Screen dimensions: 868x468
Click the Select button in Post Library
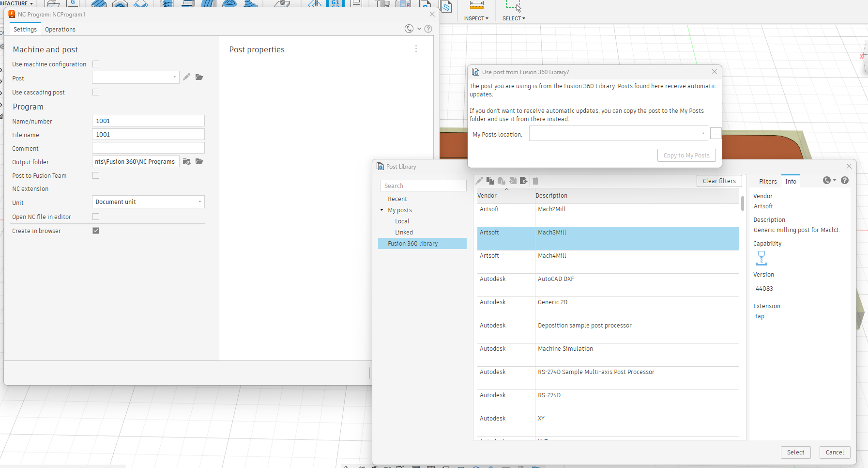click(795, 452)
